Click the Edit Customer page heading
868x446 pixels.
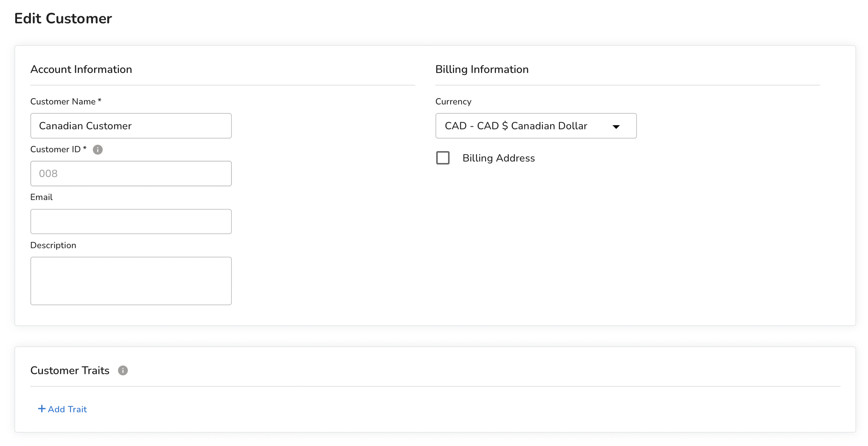click(63, 19)
